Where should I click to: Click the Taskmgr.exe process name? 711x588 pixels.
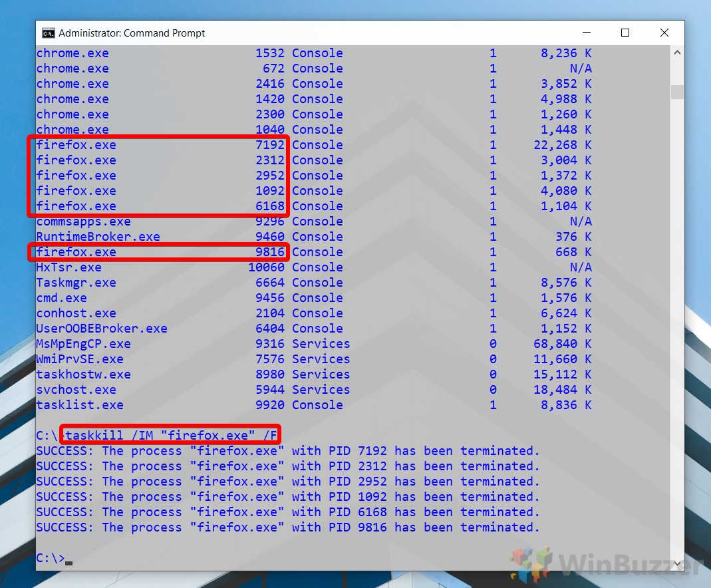tap(76, 283)
